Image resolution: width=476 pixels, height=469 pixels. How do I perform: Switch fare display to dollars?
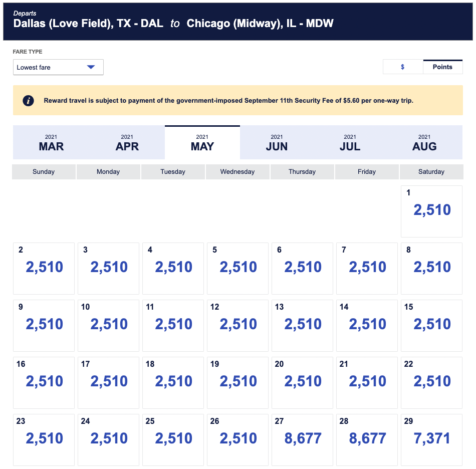pyautogui.click(x=403, y=67)
